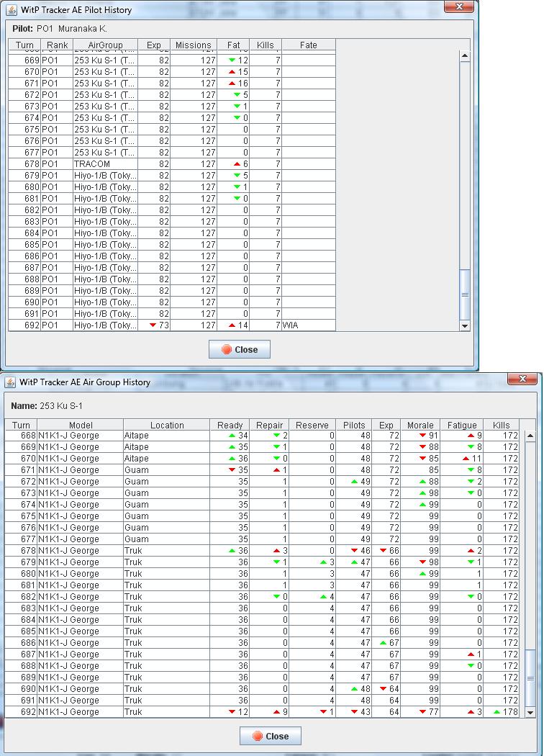This screenshot has width=544, height=756.
Task: Select Kills value 178 in turn 692
Action: click(501, 712)
